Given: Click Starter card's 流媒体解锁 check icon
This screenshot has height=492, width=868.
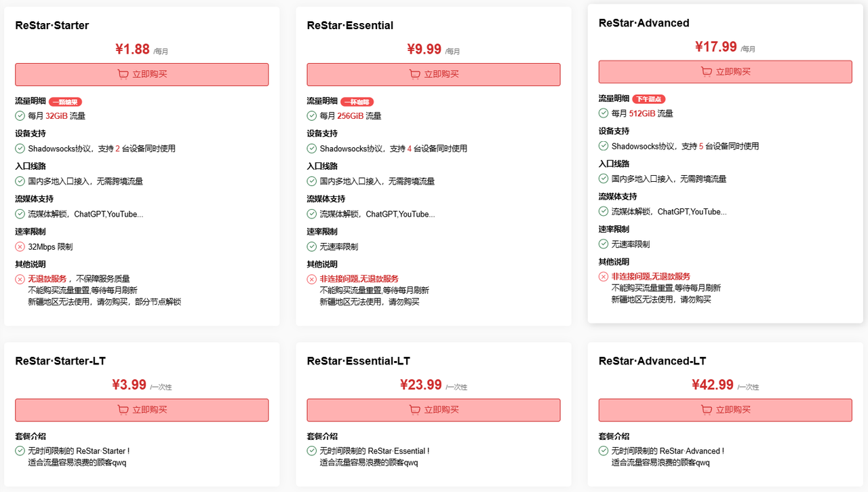Looking at the screenshot, I should tap(20, 214).
